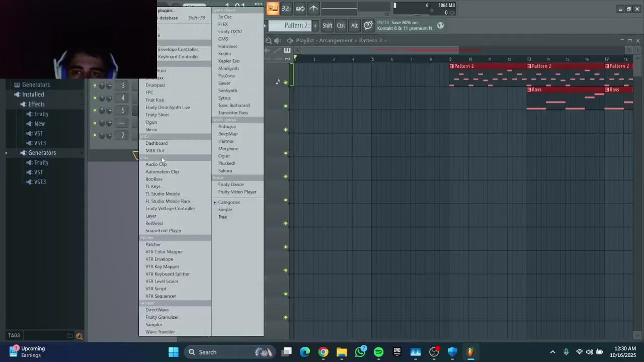Click the small arrow left of Installed Generators
This screenshot has height=362, width=644.
coord(6,153)
